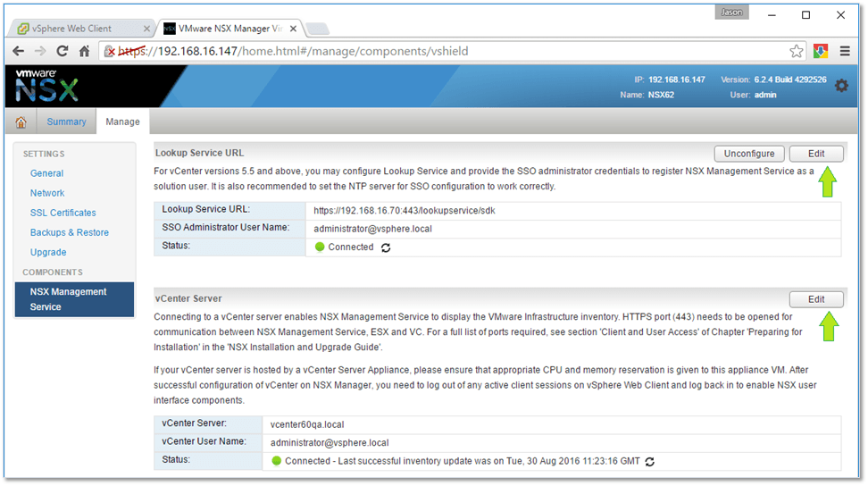Click the browser back arrow
Viewport: 868px width, 486px height.
pyautogui.click(x=18, y=52)
